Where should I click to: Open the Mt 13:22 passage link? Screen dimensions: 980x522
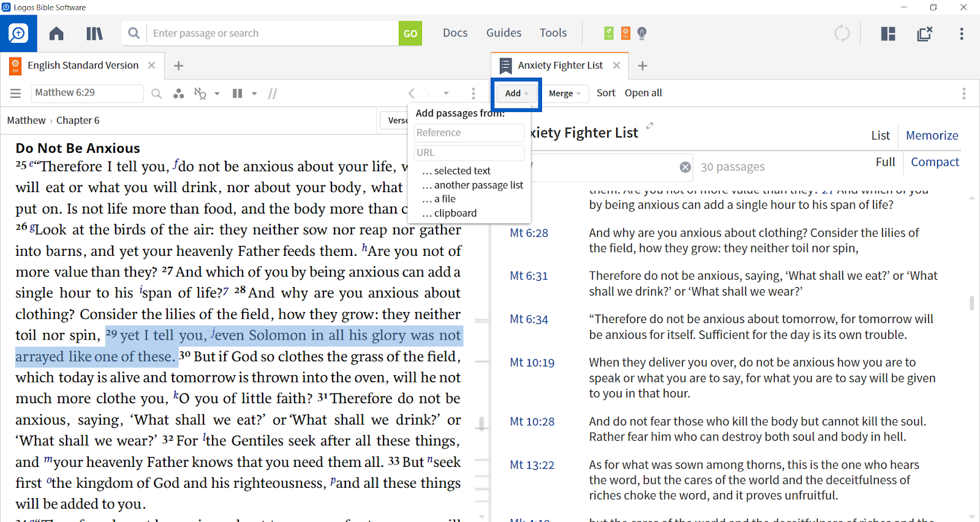click(532, 465)
